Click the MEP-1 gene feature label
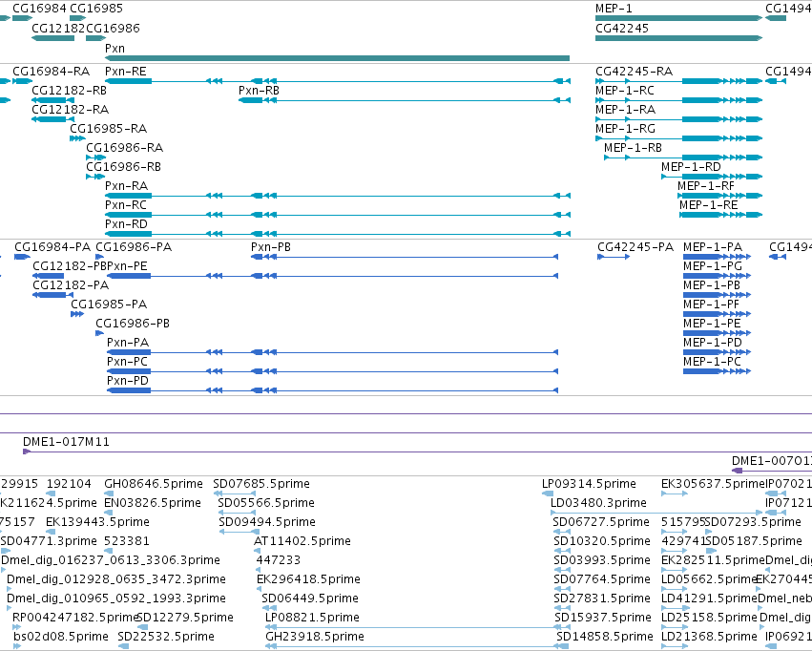The height and width of the screenshot is (651, 812). [614, 9]
